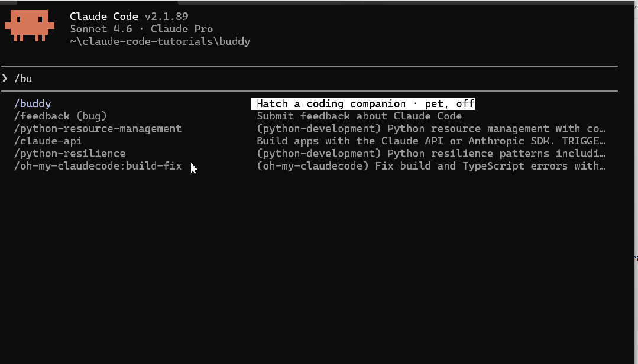Screen dimensions: 638x364
Task: Select the /buddy command suggestion
Action: tap(33, 104)
